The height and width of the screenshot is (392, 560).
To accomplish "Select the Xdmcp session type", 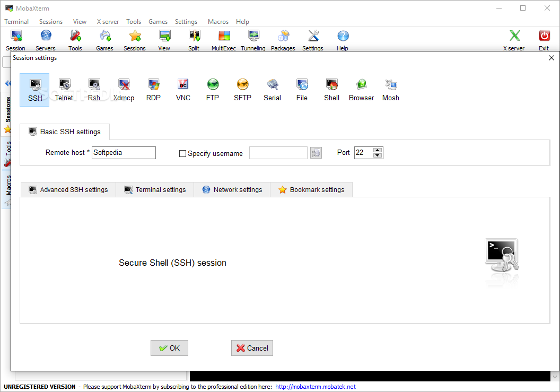I will tap(124, 90).
